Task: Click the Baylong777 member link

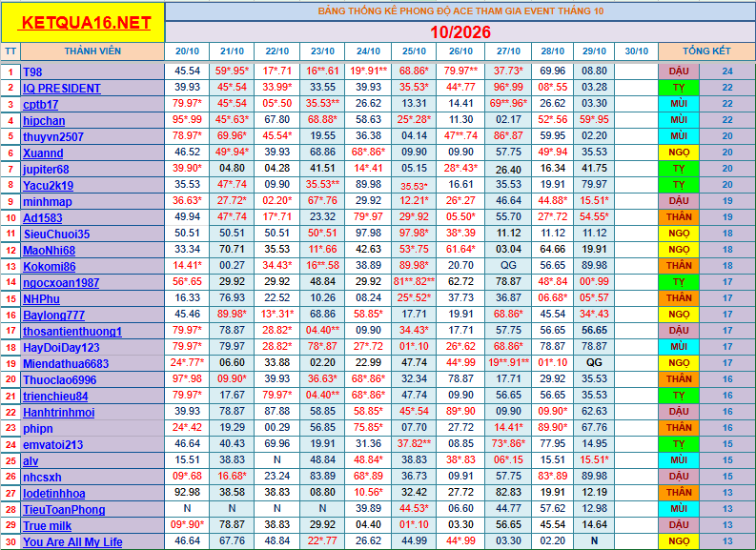Action: click(53, 316)
